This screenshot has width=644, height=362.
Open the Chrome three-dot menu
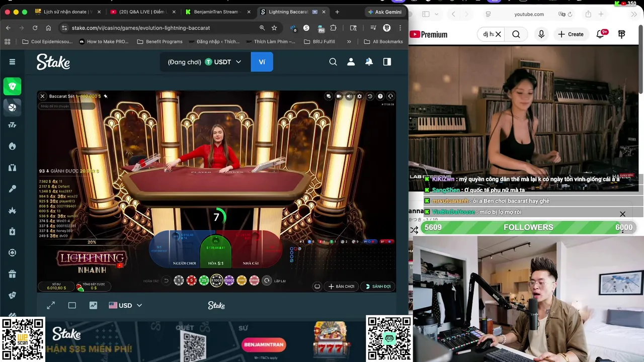400,28
